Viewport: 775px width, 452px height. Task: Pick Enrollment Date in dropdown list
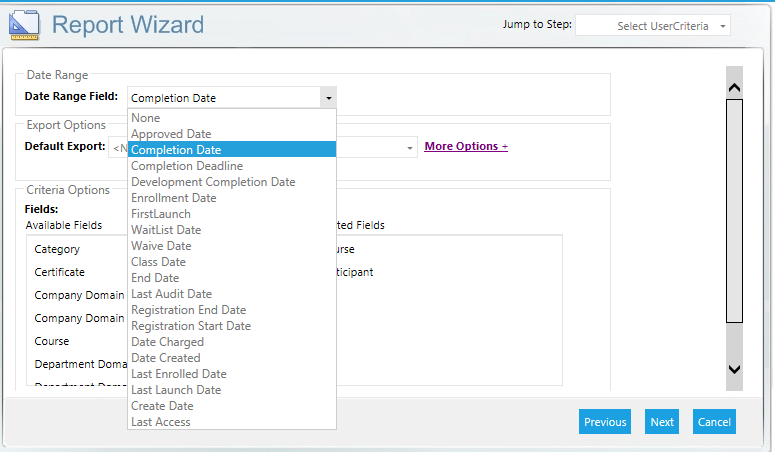coord(174,198)
